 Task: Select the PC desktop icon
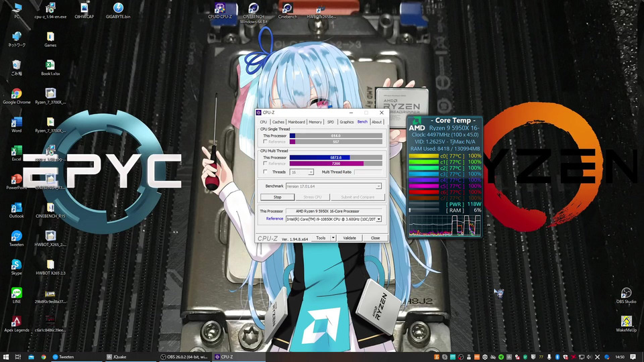(16, 11)
